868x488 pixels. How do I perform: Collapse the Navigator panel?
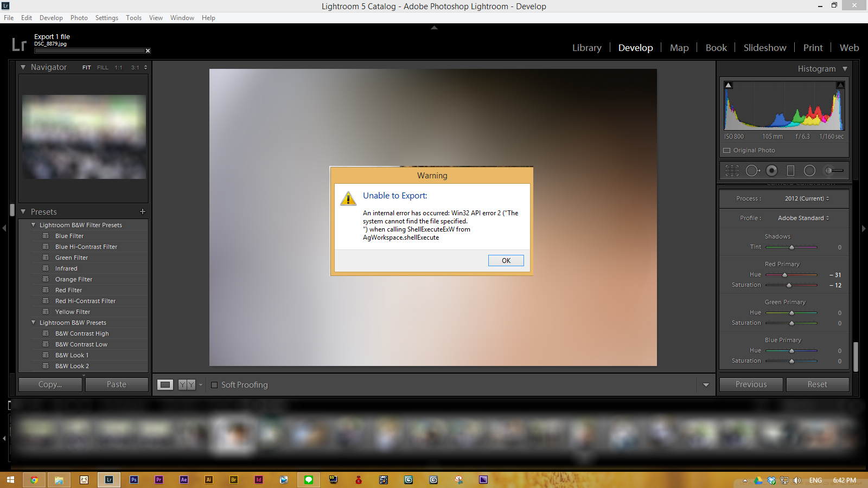pyautogui.click(x=23, y=67)
